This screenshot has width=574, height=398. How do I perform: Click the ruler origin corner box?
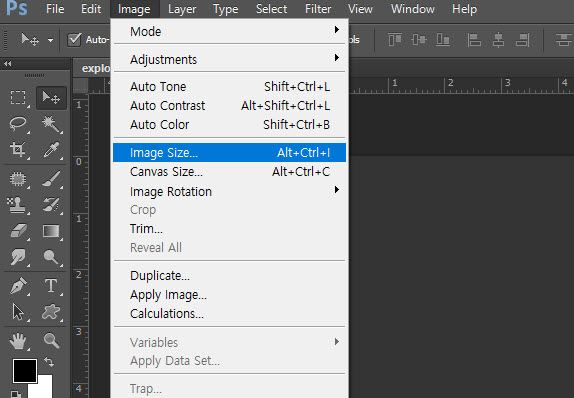click(81, 86)
